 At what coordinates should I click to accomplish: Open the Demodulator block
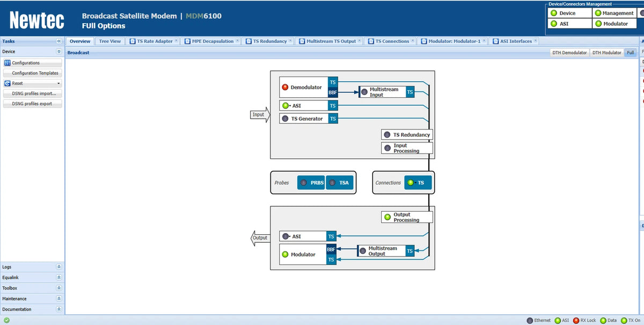pos(304,87)
